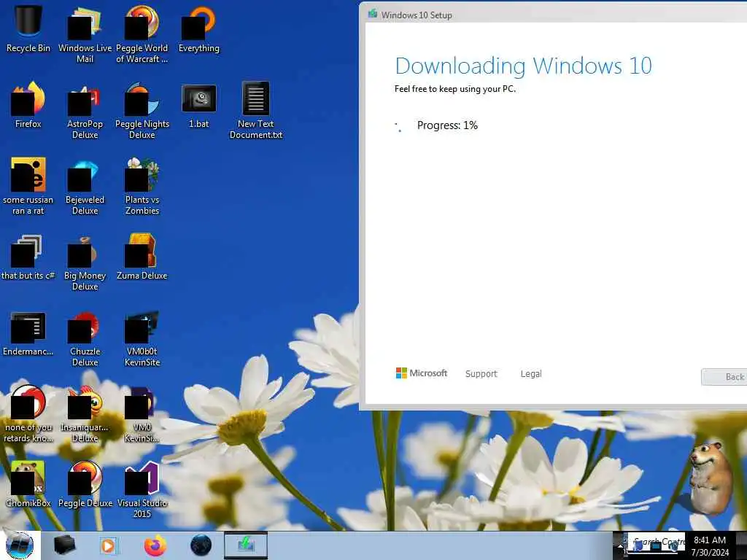Click the hamster desktop gadget
The image size is (747, 560).
click(x=711, y=478)
